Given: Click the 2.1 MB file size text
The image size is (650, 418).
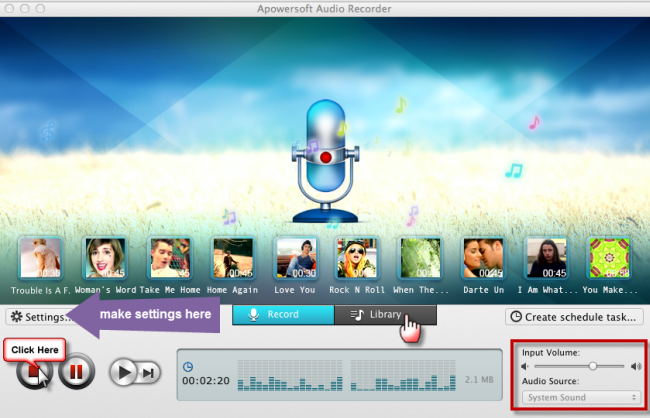Looking at the screenshot, I should tap(479, 379).
